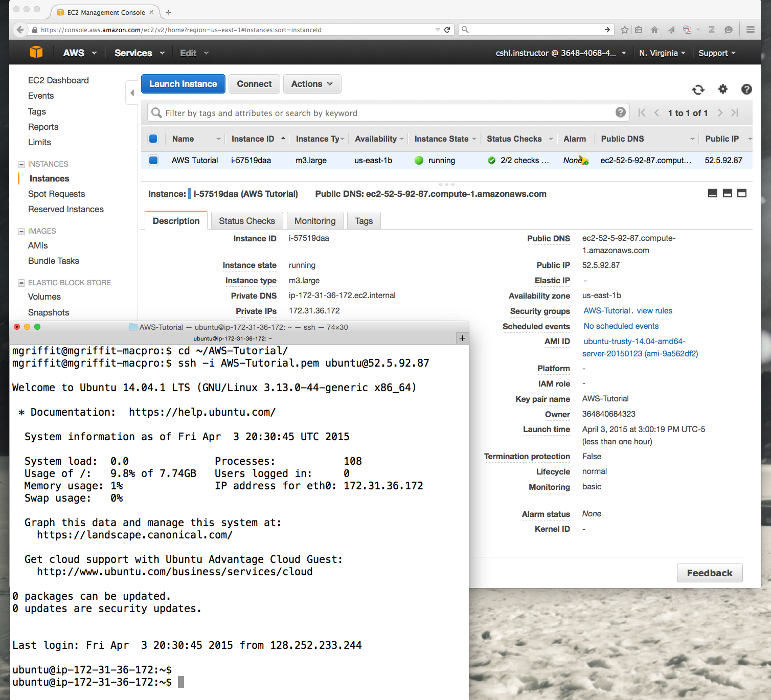Open Reserved Instances in sidebar
771x700 pixels.
click(x=66, y=209)
